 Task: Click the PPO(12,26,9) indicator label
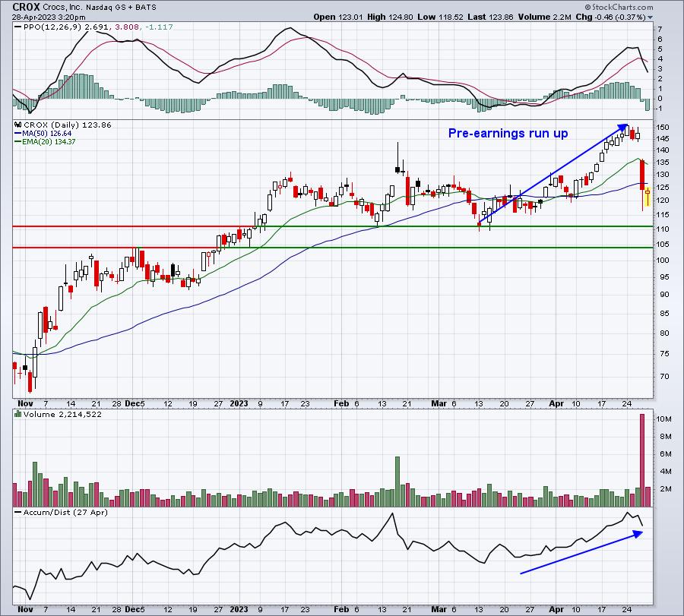pos(49,27)
